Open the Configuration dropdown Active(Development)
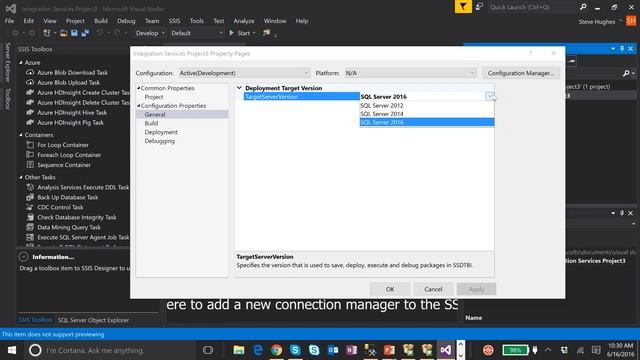 [x=244, y=73]
